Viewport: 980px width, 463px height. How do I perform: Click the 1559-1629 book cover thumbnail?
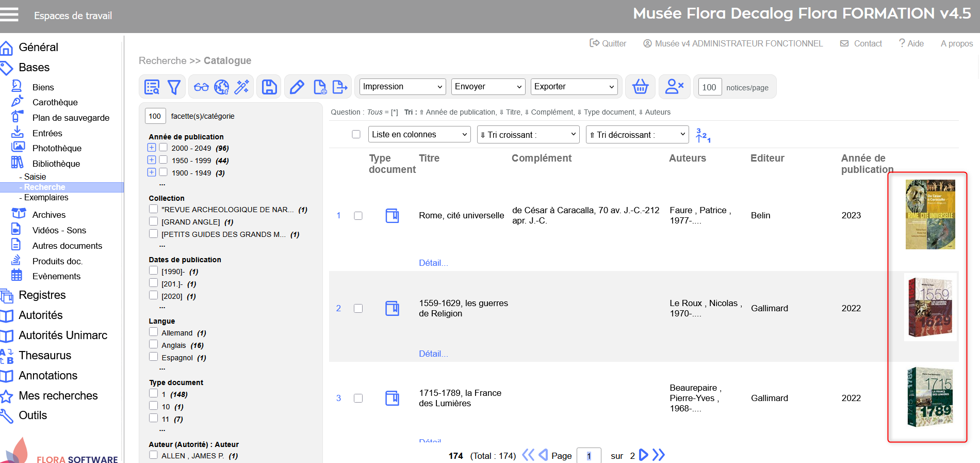pos(930,307)
